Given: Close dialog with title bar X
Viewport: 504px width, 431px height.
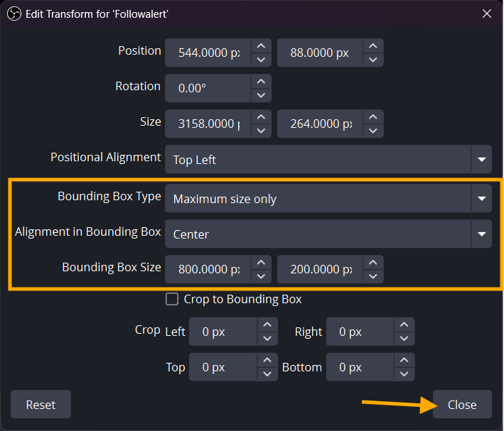Looking at the screenshot, I should tap(487, 13).
